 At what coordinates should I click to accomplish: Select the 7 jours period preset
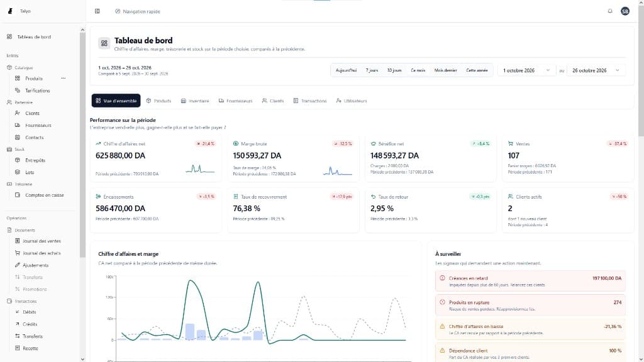pyautogui.click(x=372, y=70)
